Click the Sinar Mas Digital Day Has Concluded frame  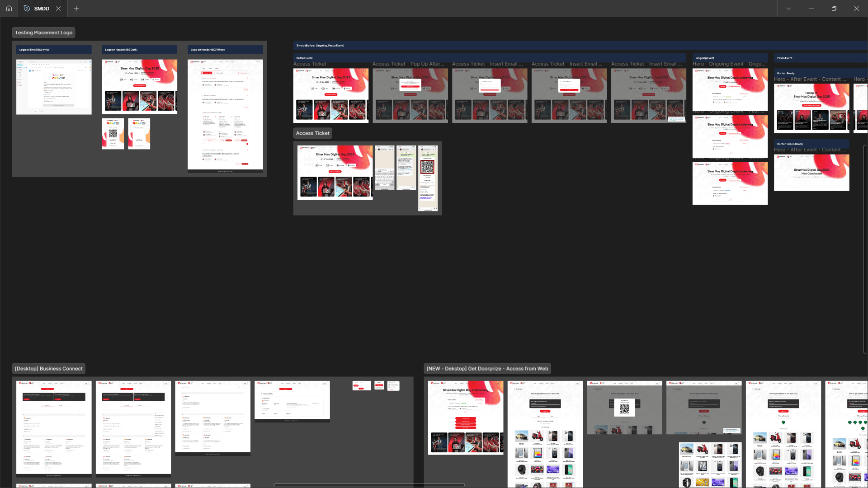(x=811, y=173)
